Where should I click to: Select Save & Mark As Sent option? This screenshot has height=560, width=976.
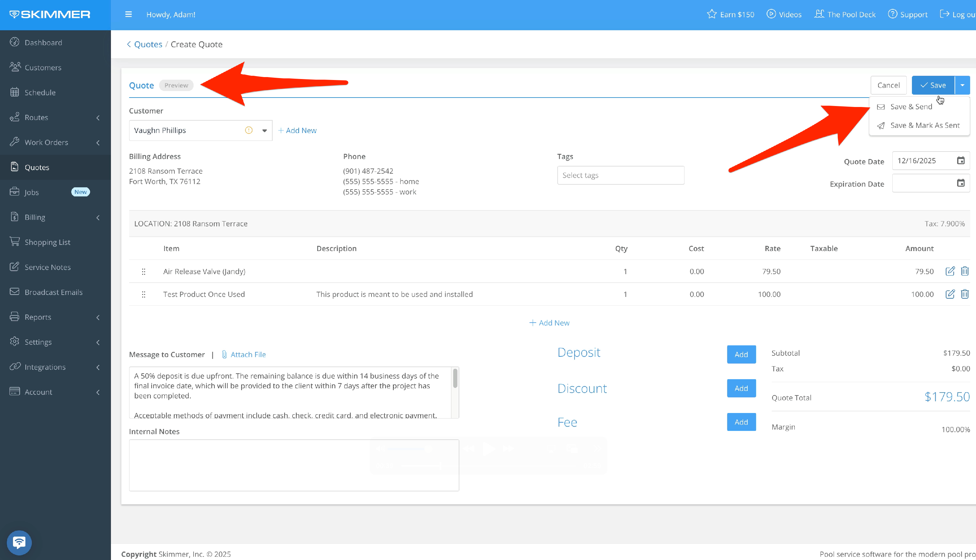925,126
